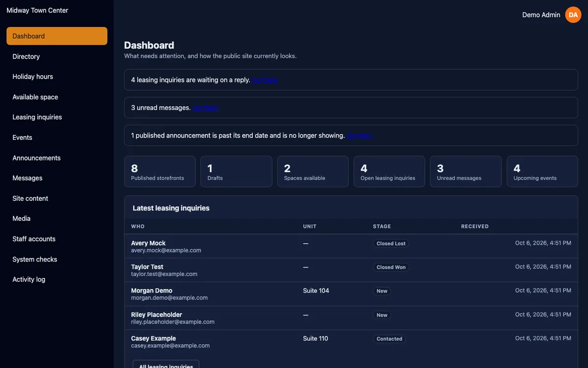The image size is (588, 368).
Task: Click the New badge in Morgan Demo's row
Action: click(382, 291)
